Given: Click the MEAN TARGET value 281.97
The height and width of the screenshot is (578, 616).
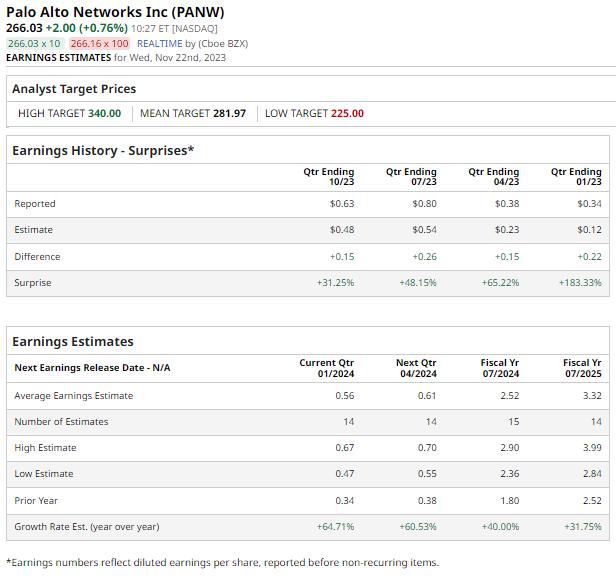Looking at the screenshot, I should click(x=229, y=114).
